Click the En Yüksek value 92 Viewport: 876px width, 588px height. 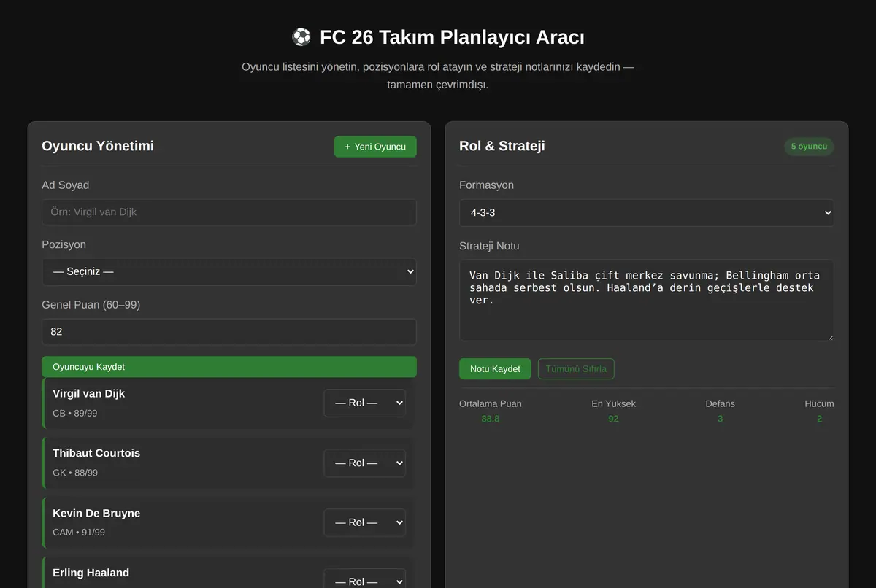(613, 419)
